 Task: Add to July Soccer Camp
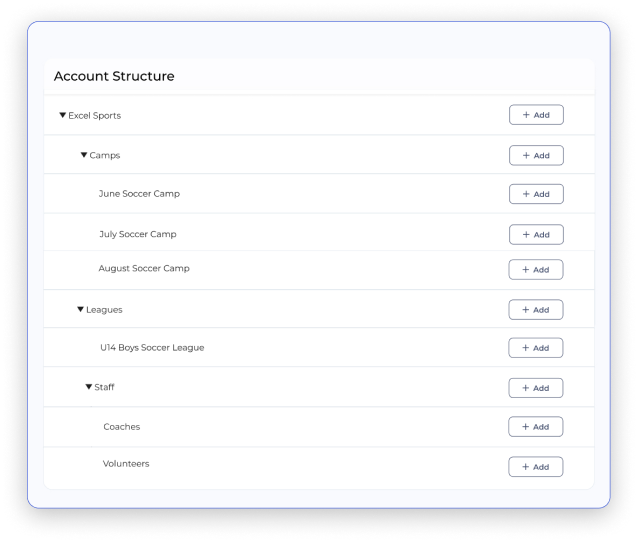click(536, 234)
